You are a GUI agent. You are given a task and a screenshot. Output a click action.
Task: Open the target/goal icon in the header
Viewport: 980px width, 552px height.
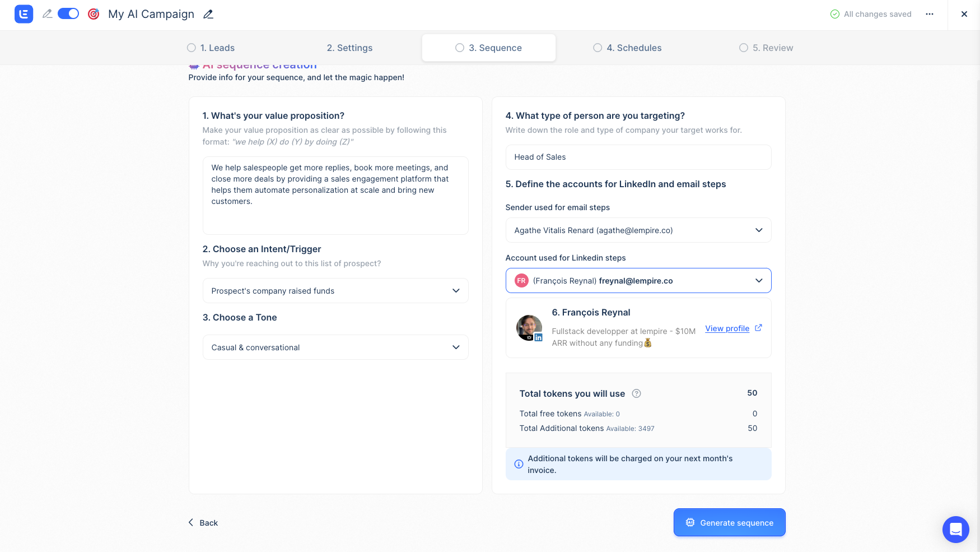coord(94,13)
